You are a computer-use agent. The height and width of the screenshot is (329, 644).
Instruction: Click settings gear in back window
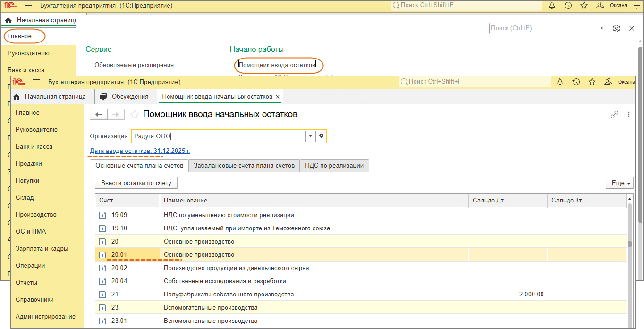[x=617, y=28]
